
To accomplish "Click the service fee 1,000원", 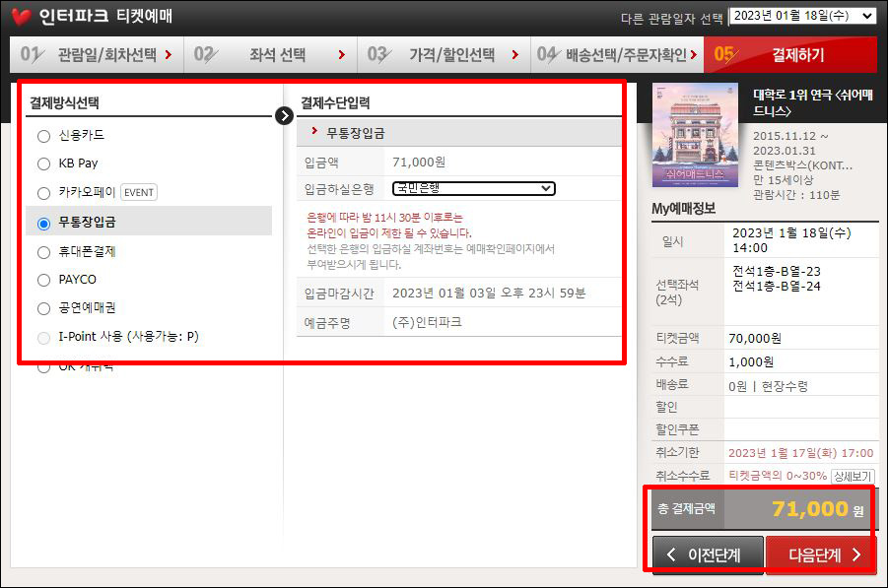I will [x=751, y=362].
